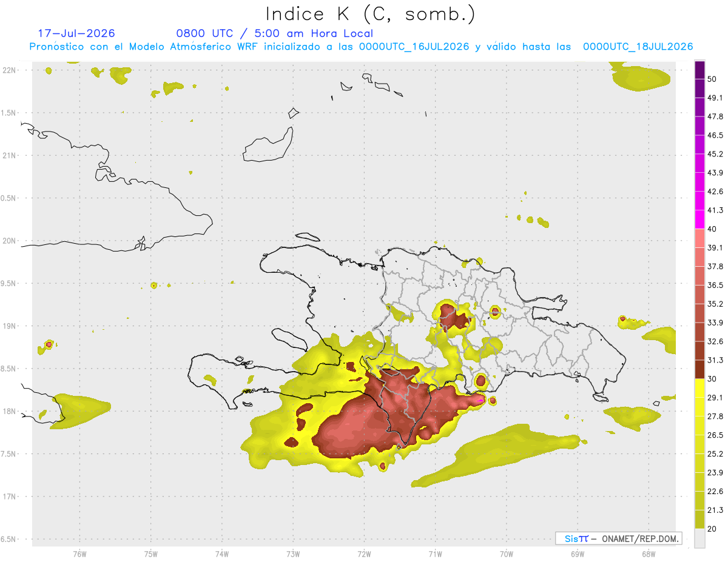This screenshot has width=728, height=562.
Task: Click the gray swatch below 20
Action: (x=699, y=538)
